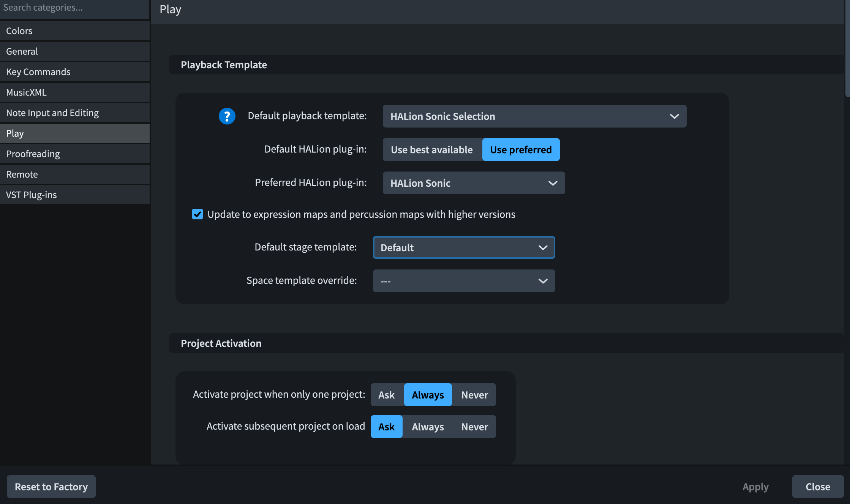Image resolution: width=850 pixels, height=504 pixels.
Task: Click the Search categories field
Action: click(74, 8)
